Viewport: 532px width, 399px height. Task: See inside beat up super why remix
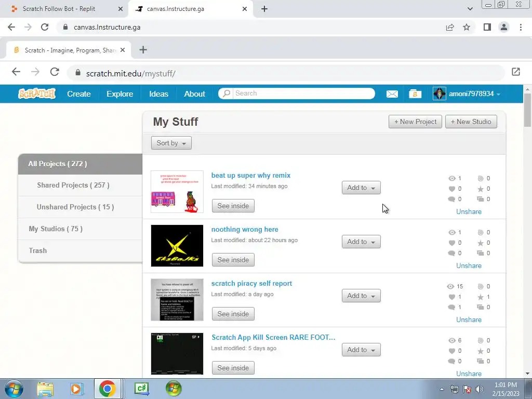pos(233,206)
